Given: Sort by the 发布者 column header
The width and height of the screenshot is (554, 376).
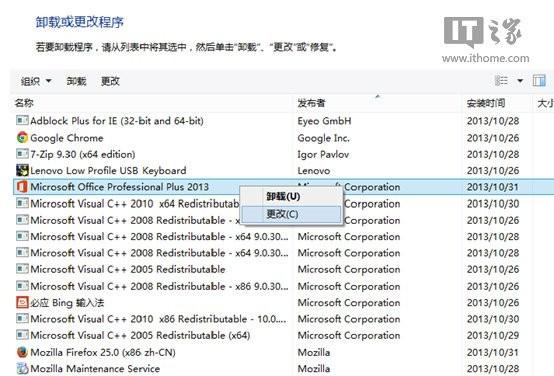Looking at the screenshot, I should coord(311,103).
